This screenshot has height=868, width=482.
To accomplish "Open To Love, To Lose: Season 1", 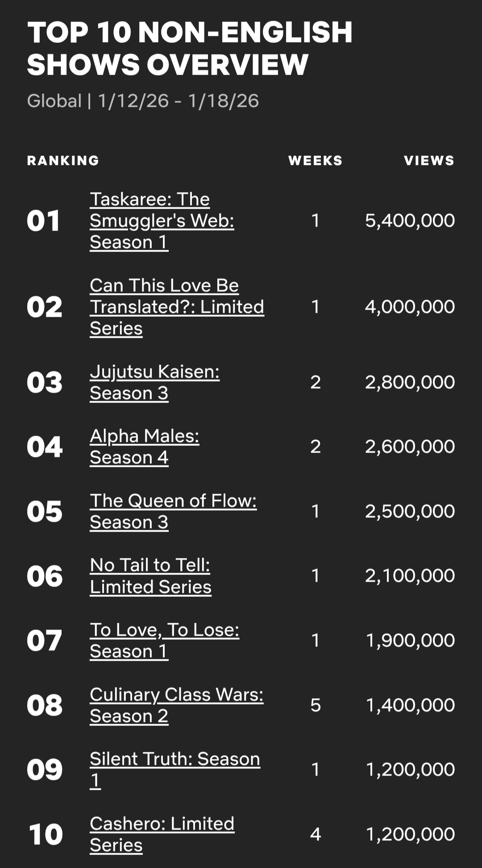I will coord(164,641).
